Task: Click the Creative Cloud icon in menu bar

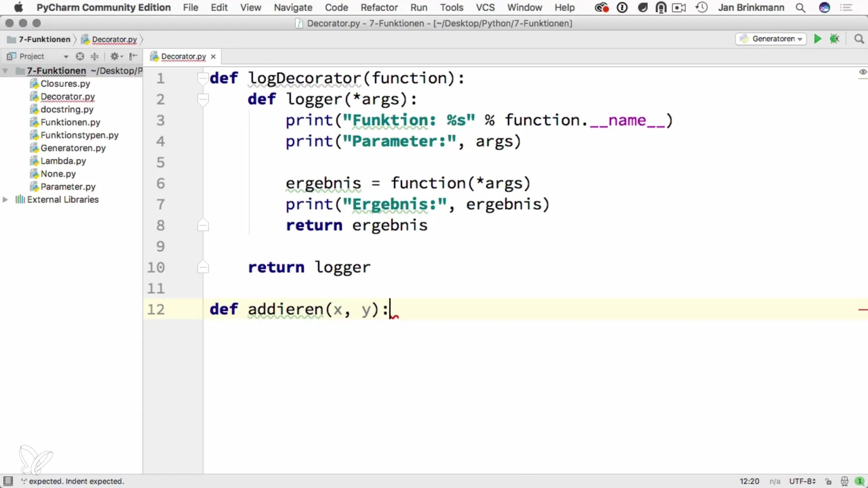Action: pos(601,8)
